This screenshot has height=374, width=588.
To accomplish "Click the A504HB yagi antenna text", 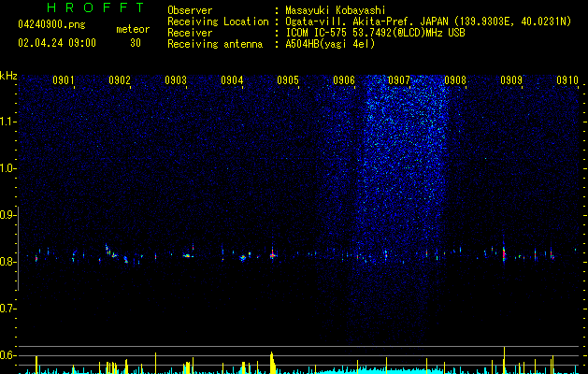I will click(x=330, y=44).
